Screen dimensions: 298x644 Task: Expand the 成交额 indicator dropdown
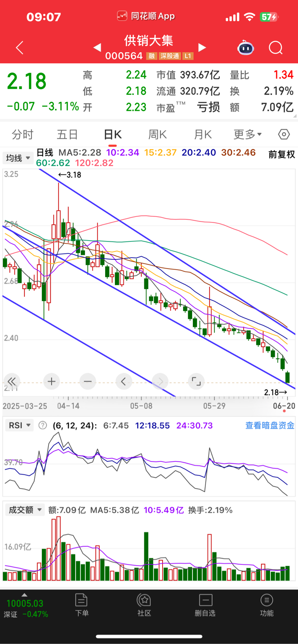pyautogui.click(x=25, y=510)
